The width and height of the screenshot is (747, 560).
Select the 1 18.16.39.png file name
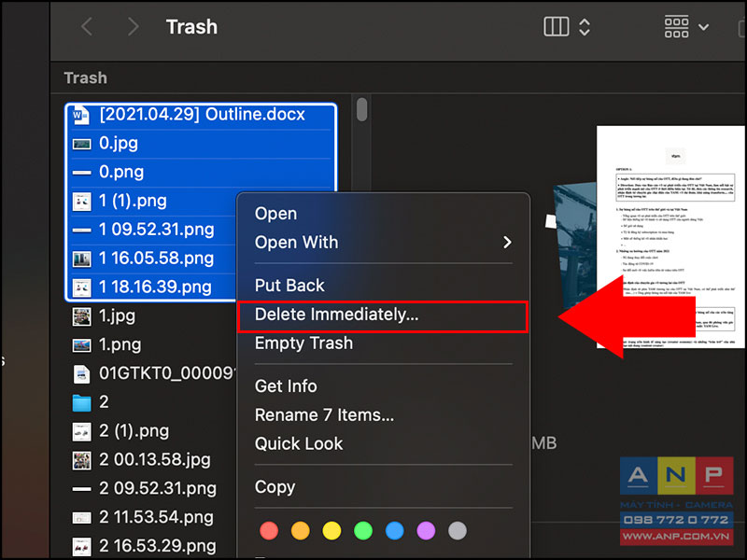(x=155, y=287)
